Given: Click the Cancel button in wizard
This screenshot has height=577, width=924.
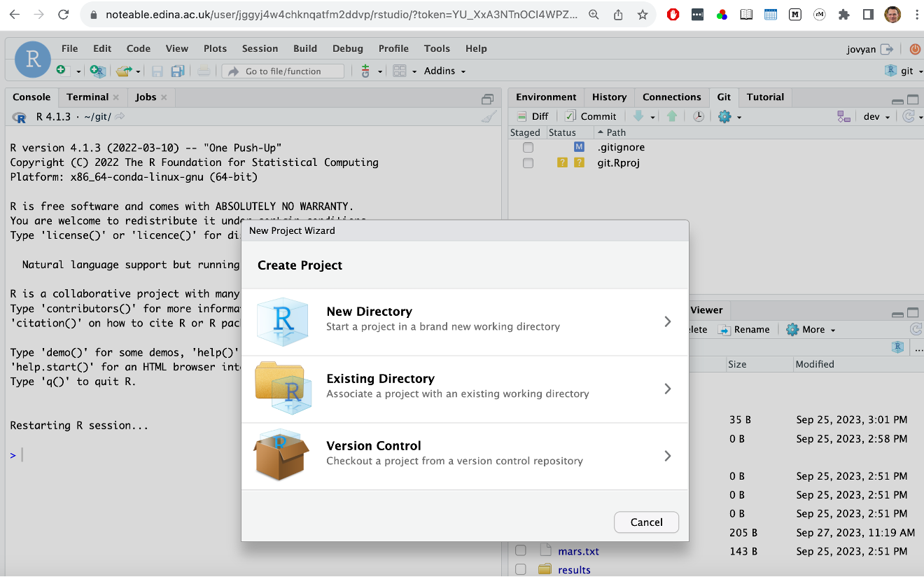Looking at the screenshot, I should point(646,522).
